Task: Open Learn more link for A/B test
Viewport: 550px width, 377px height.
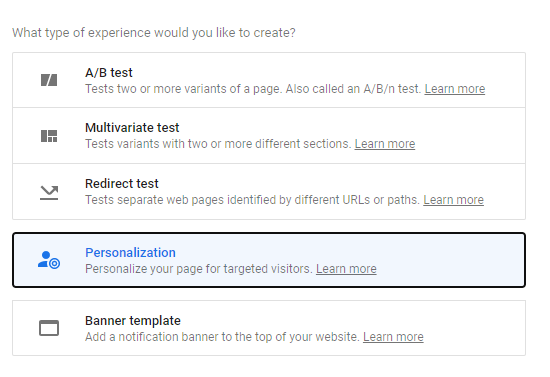Action: pyautogui.click(x=455, y=89)
